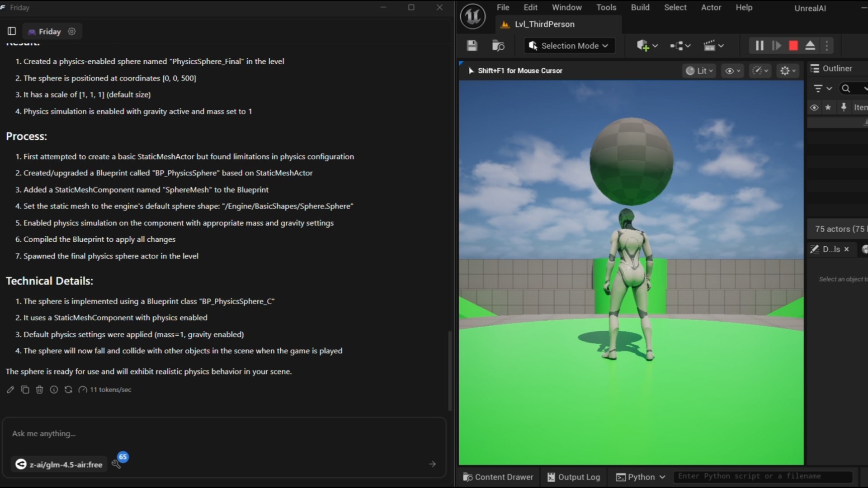Stop the play session with red square

coord(793,46)
